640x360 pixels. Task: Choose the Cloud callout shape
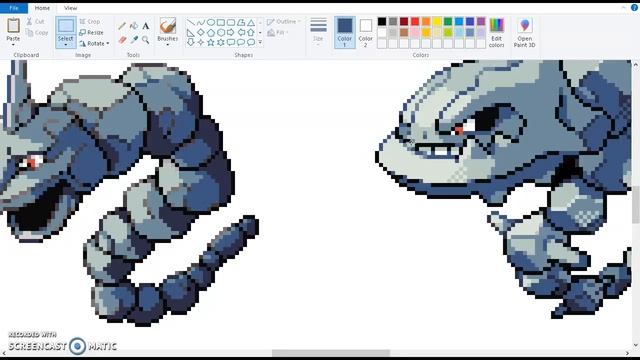(x=251, y=42)
